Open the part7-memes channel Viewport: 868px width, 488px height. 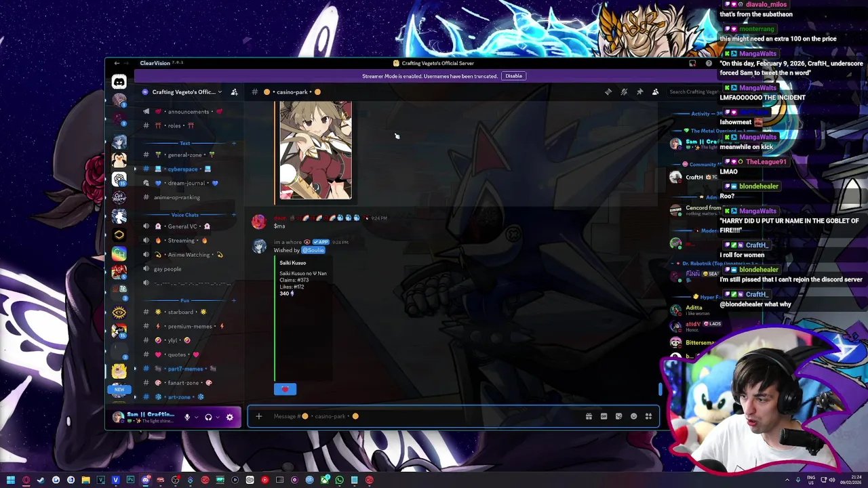(187, 369)
